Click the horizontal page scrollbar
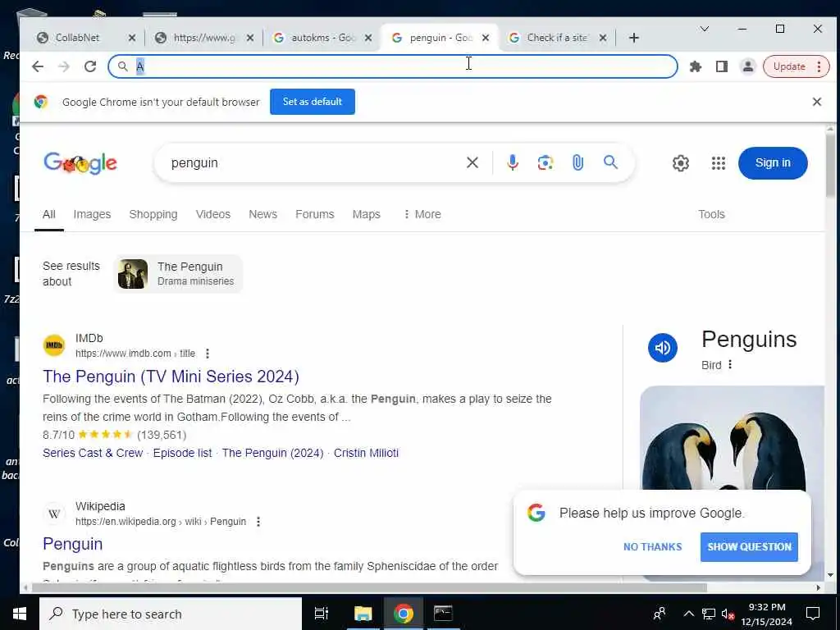The width and height of the screenshot is (840, 630). (370, 587)
